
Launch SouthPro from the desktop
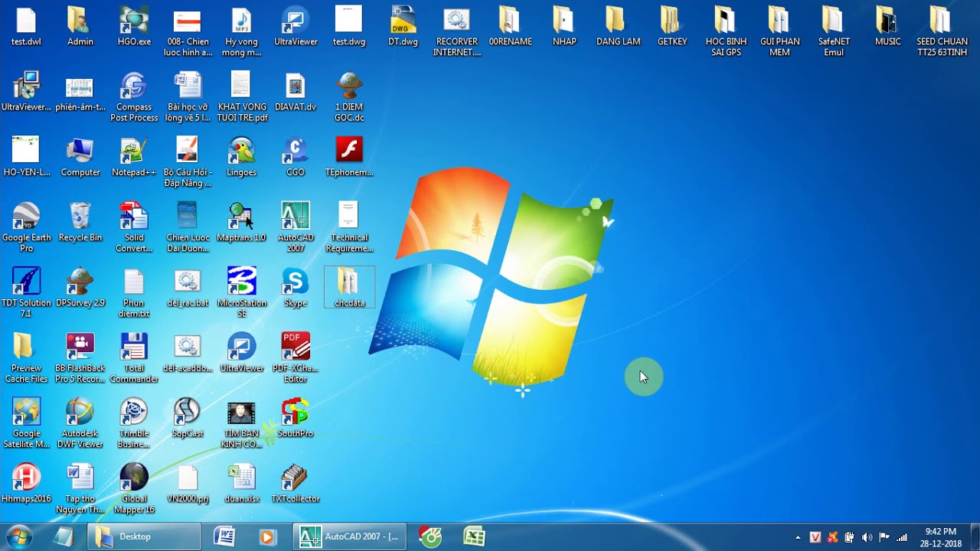(x=296, y=418)
